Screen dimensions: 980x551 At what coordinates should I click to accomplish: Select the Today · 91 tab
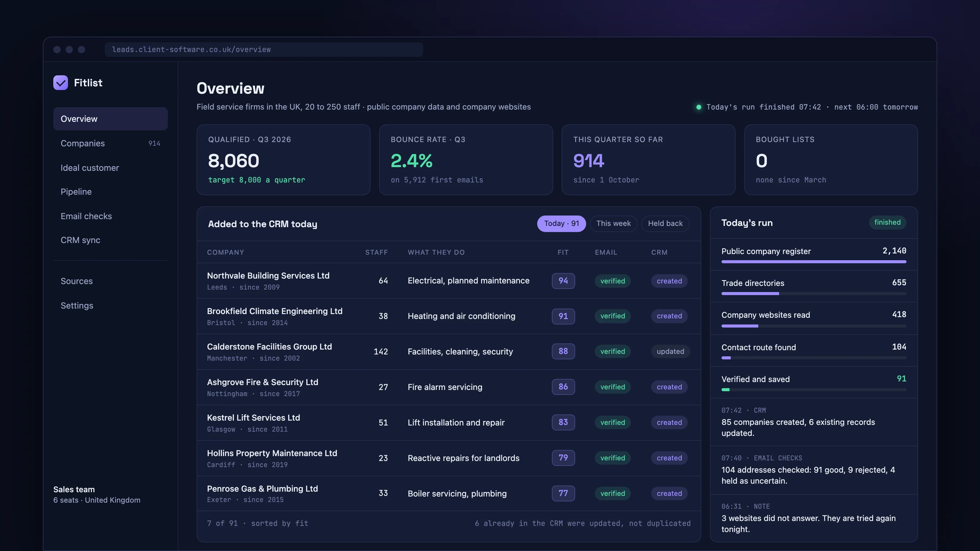click(561, 223)
